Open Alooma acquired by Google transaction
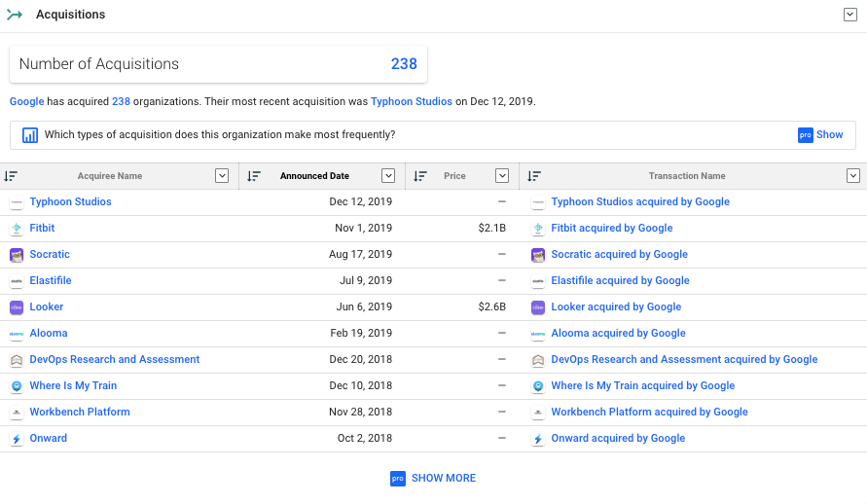The image size is (867, 504). 618,333
